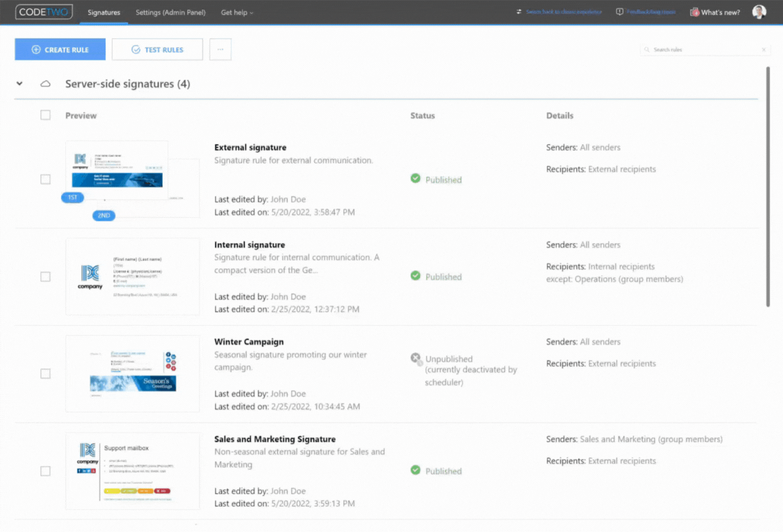Open the External signature preview thumbnail
The image size is (783, 532).
click(x=117, y=170)
